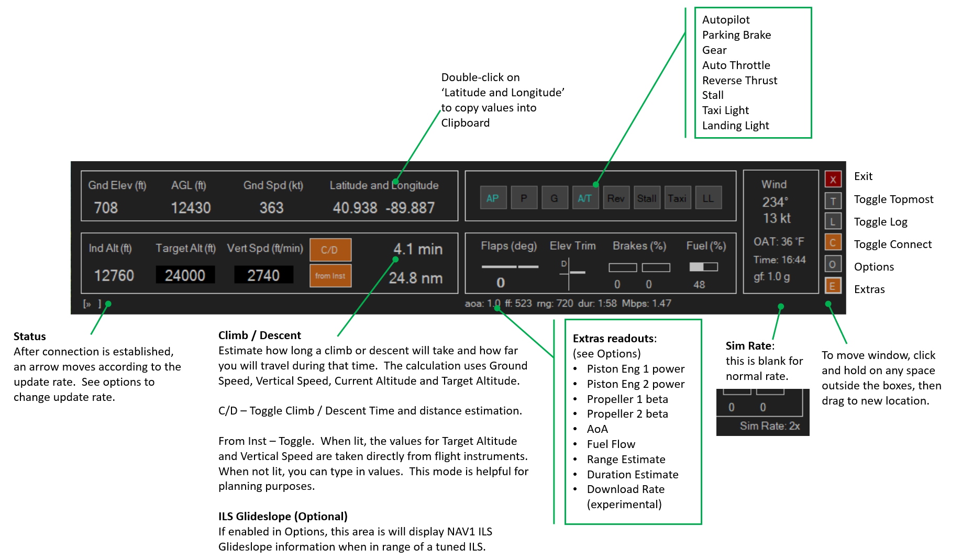Click the AGL value 12430

(191, 208)
